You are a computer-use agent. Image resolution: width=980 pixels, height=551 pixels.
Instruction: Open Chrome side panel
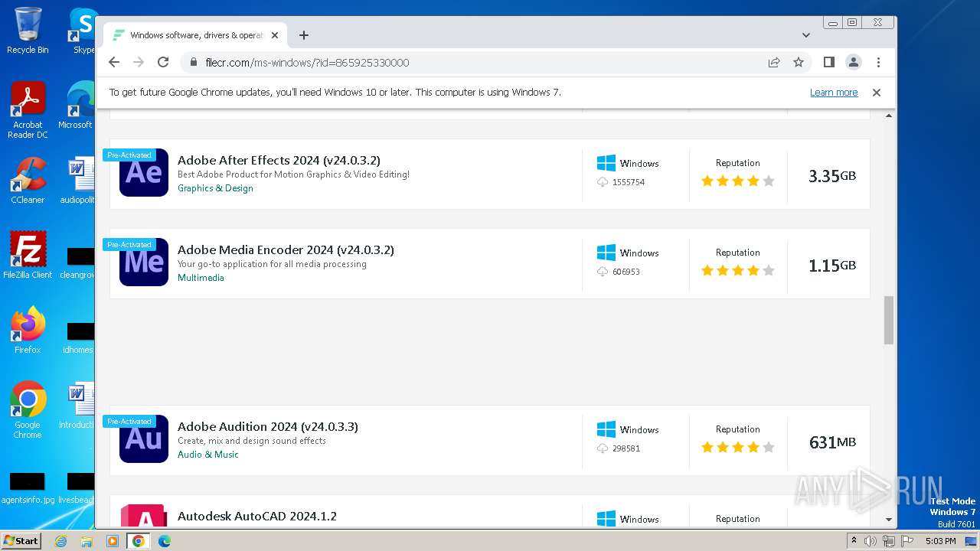[828, 62]
